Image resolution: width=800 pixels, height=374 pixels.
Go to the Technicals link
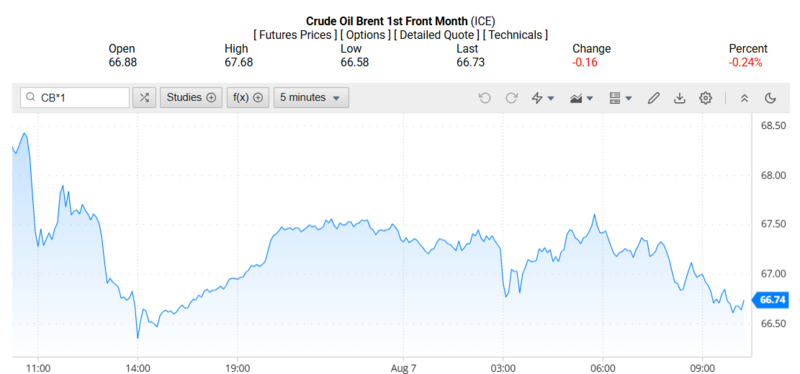click(x=515, y=35)
